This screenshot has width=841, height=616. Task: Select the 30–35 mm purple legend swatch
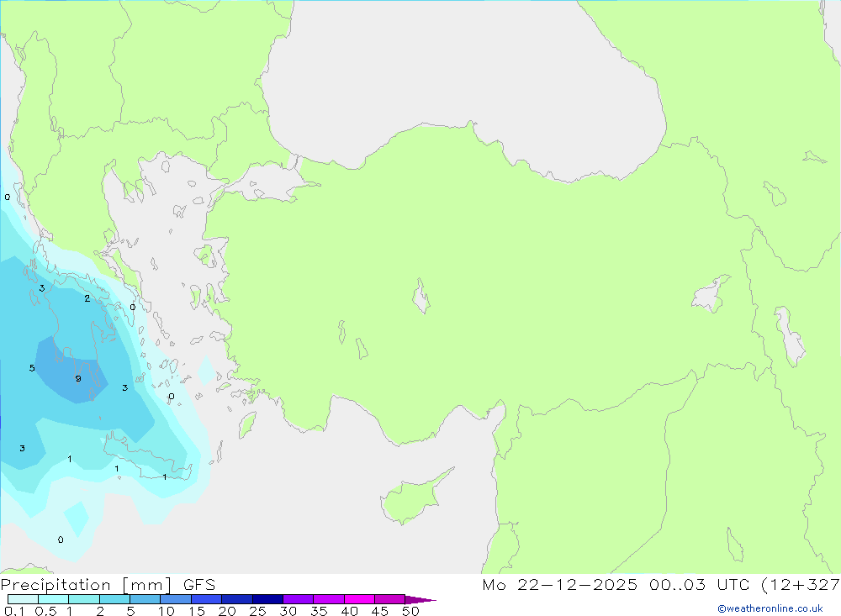pyautogui.click(x=299, y=599)
